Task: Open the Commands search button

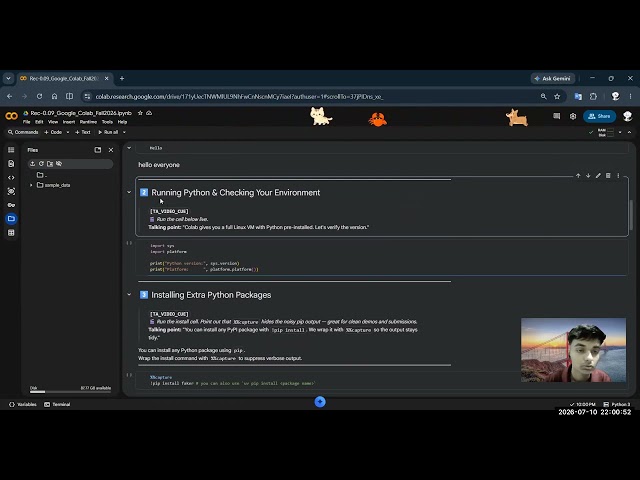Action: pyautogui.click(x=23, y=132)
